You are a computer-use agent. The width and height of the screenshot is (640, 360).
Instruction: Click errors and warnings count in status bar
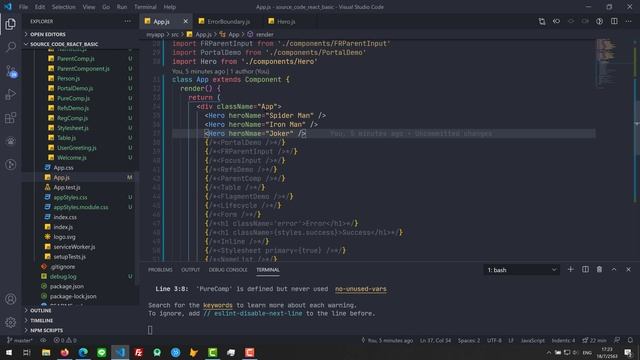(65, 340)
